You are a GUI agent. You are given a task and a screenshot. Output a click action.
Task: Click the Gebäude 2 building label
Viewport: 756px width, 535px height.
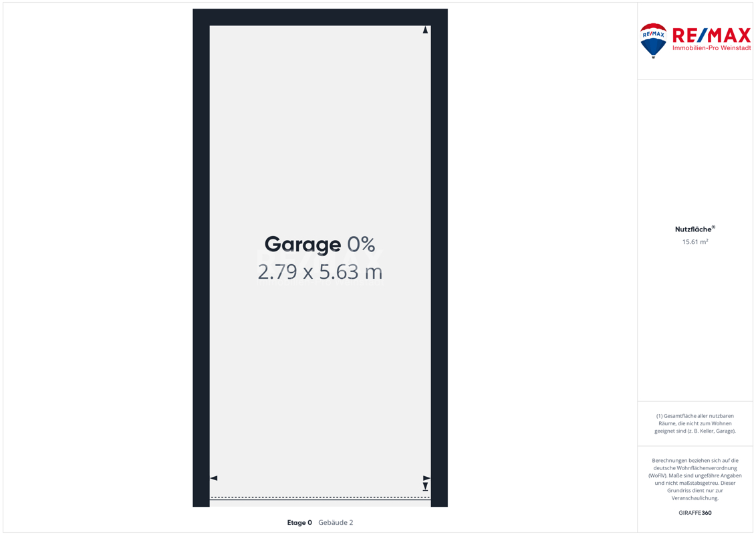(336, 522)
